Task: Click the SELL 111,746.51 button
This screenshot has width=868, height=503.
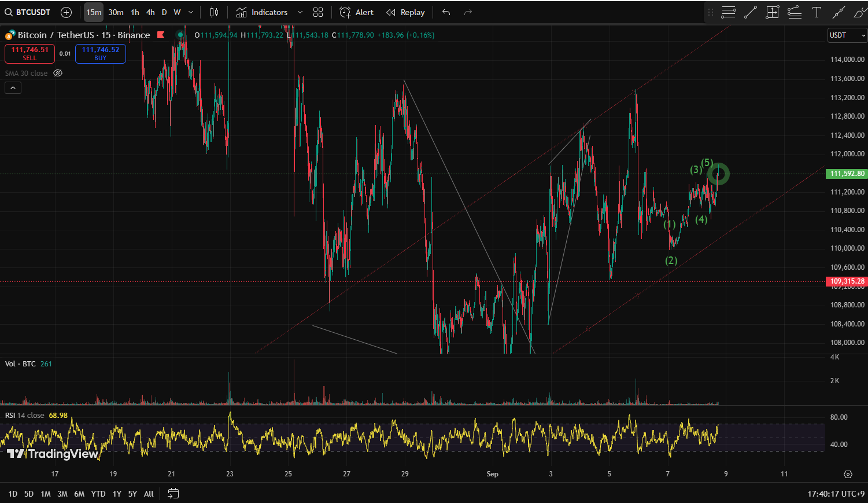Action: (x=29, y=54)
